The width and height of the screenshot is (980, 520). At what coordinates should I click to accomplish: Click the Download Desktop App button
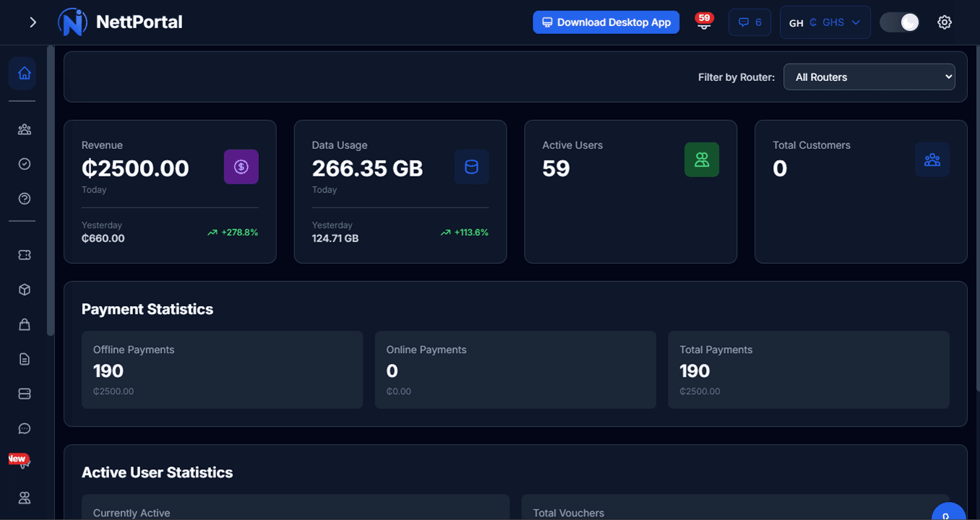[606, 22]
